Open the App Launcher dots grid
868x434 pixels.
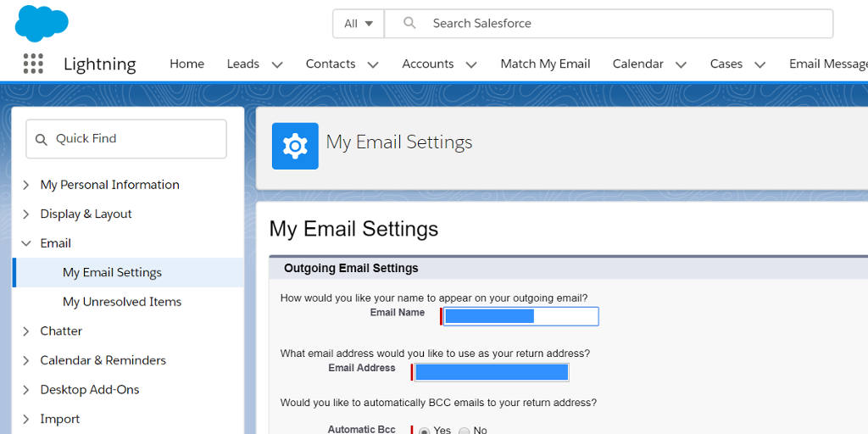pyautogui.click(x=33, y=64)
